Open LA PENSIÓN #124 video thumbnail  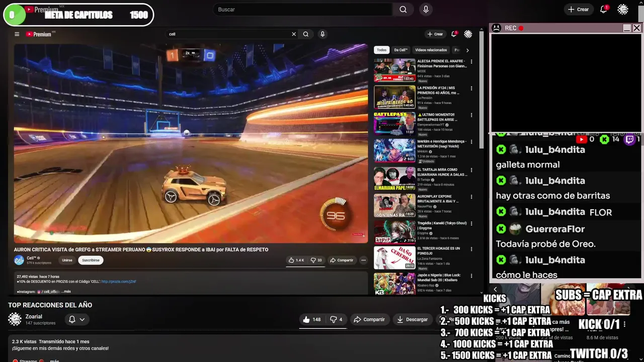394,98
